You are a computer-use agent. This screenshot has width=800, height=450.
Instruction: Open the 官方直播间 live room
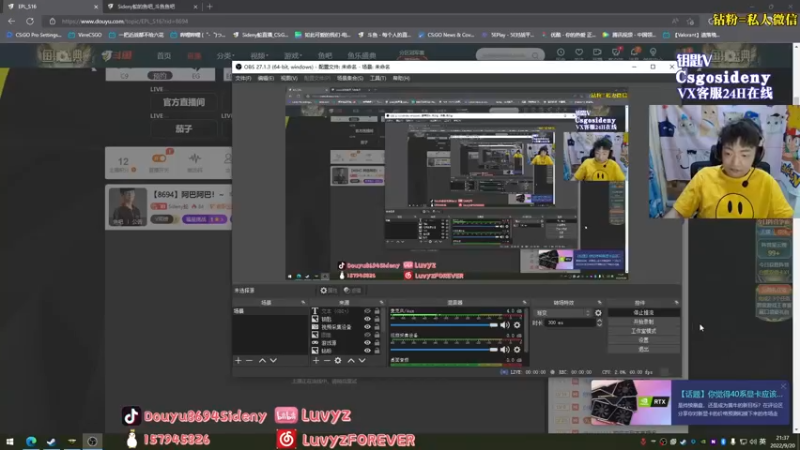[x=184, y=102]
